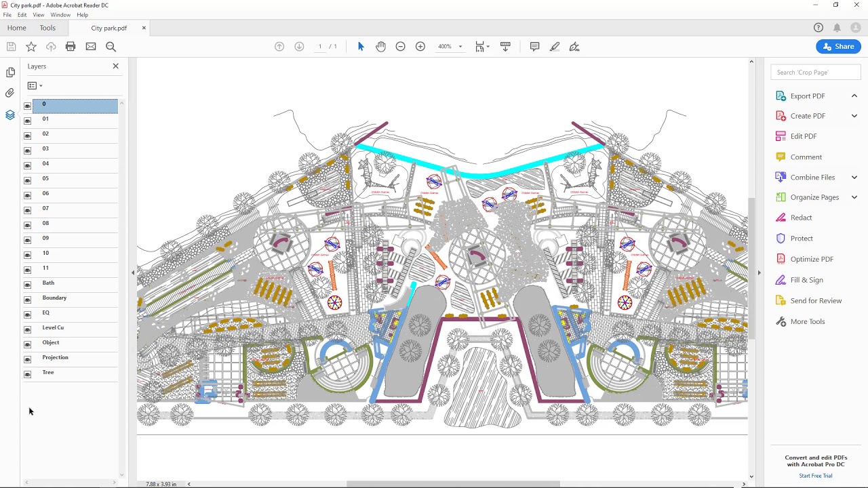
Task: Click the Save file icon
Action: (11, 47)
